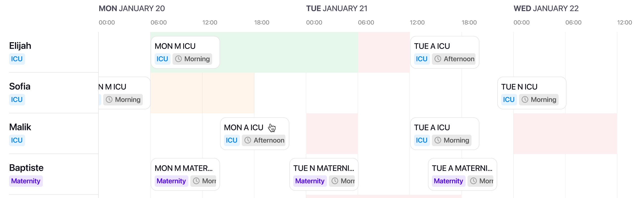Viewport: 644px width, 198px height.
Task: Select the ICU badge under Elijah's name
Action: tap(17, 59)
